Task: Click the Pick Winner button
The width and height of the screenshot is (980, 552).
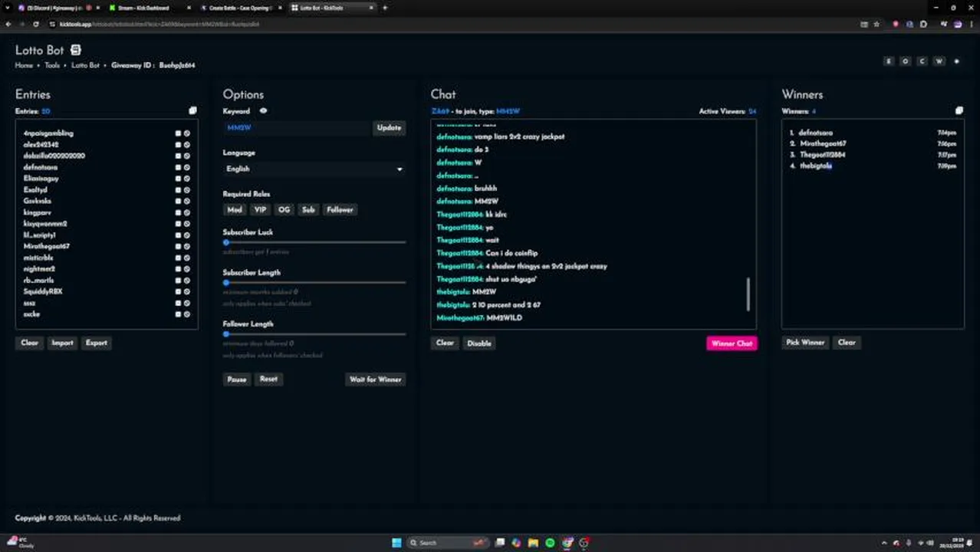Action: (x=805, y=343)
